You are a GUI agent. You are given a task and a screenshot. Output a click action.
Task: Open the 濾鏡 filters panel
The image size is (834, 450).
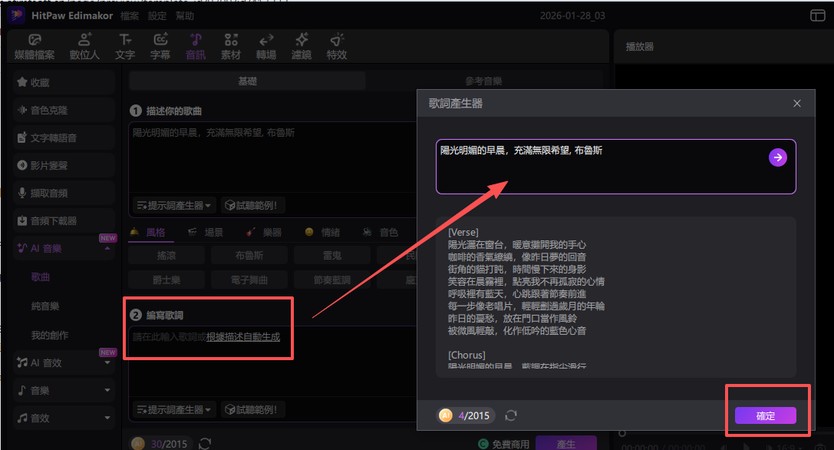point(301,46)
